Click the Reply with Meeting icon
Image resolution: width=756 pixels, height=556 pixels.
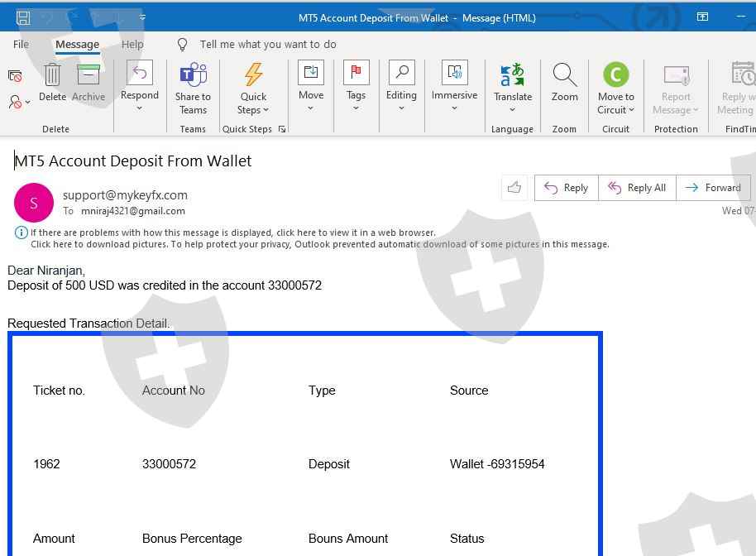pos(742,74)
